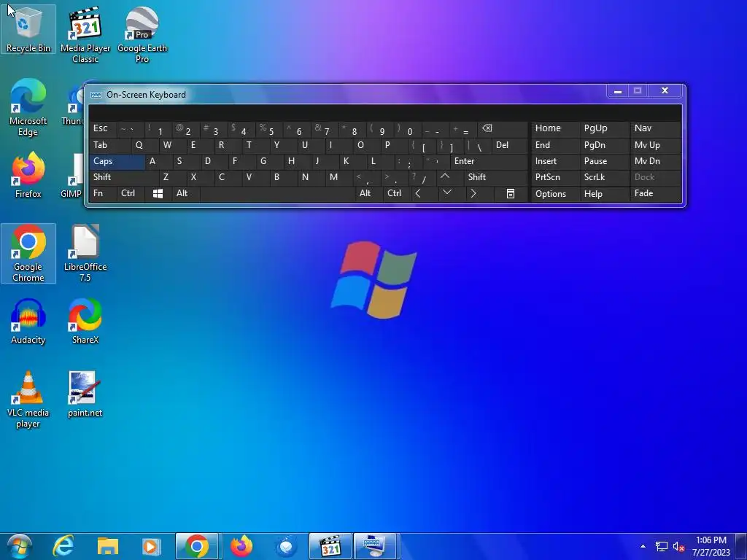Click the Mv Dn key
This screenshot has height=560, width=747.
(x=656, y=161)
